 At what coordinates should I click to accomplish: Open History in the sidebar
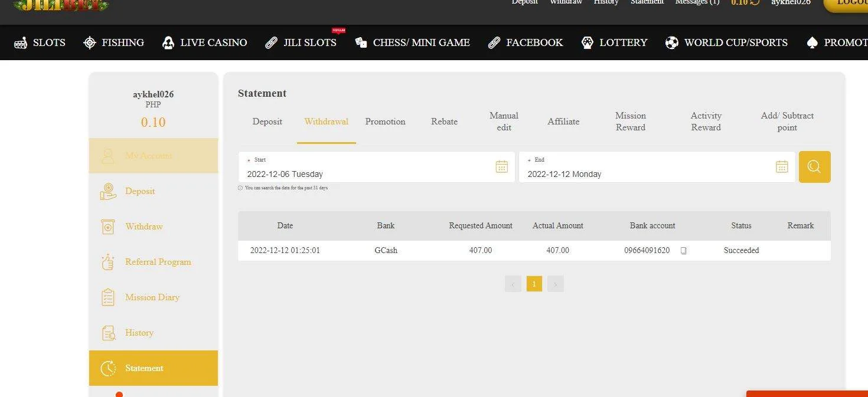point(154,333)
